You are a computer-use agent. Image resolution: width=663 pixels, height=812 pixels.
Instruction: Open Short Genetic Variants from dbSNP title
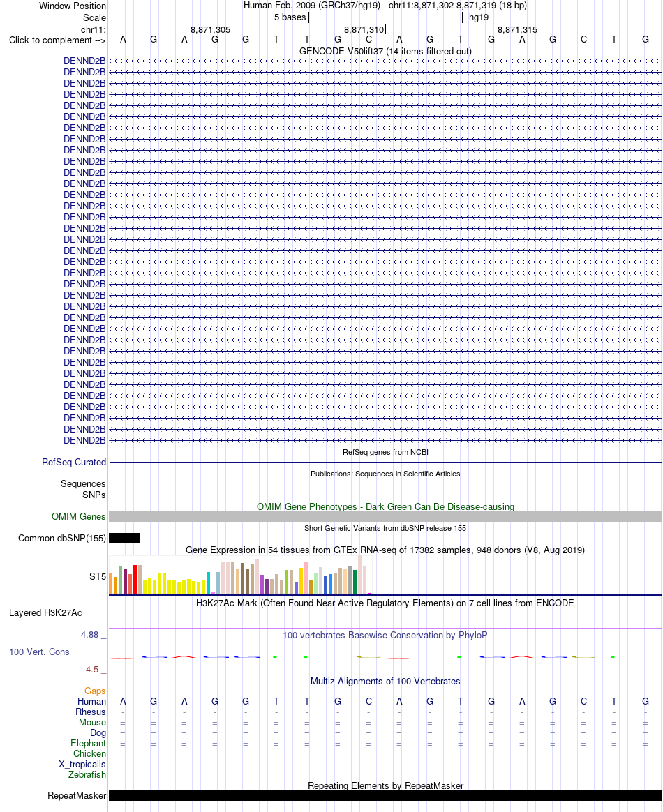click(x=385, y=528)
